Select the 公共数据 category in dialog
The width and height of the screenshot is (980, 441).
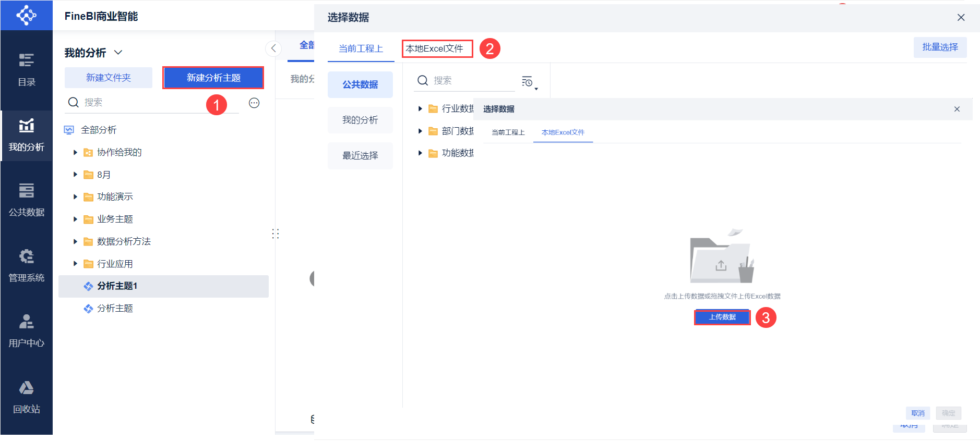point(360,84)
